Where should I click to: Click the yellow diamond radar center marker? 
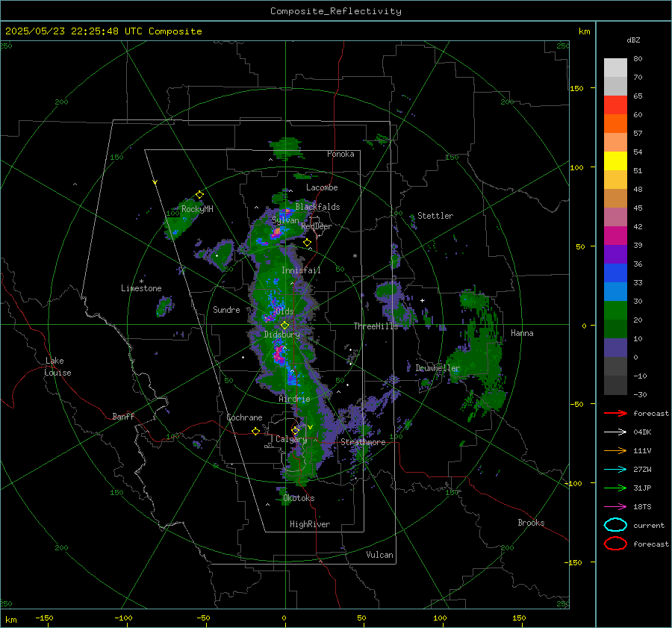coord(284,326)
